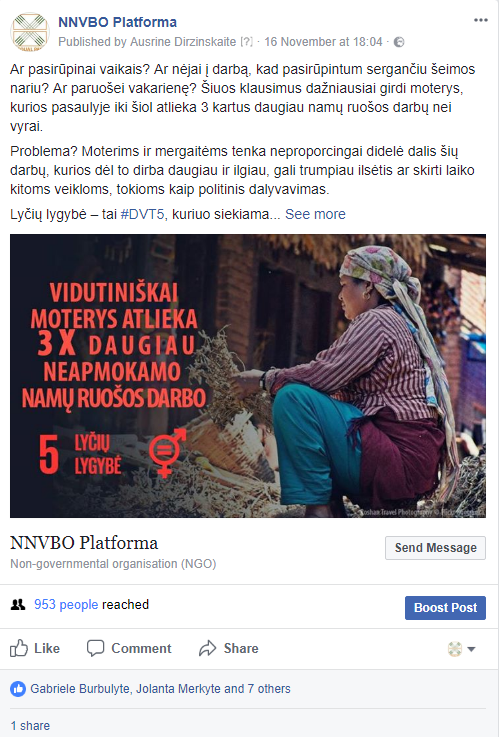Open the post photo of woman

click(x=248, y=376)
